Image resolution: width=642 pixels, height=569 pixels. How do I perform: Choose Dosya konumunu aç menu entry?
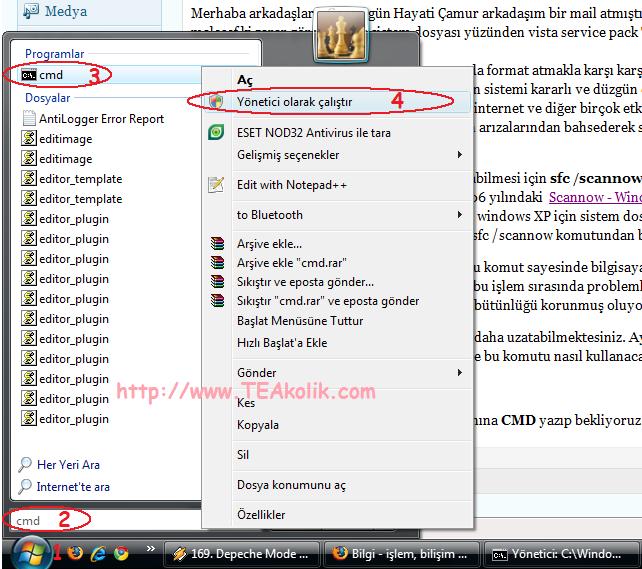[291, 485]
